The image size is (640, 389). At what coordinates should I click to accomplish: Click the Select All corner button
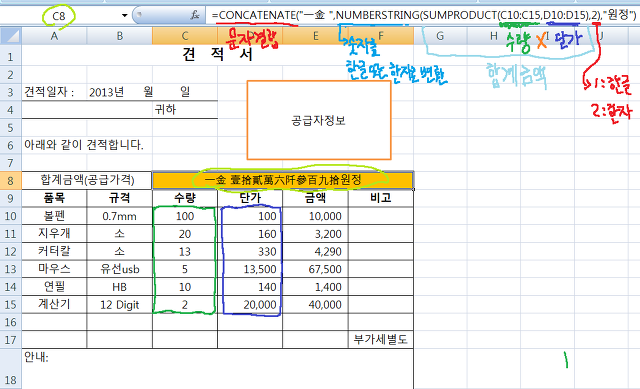[11, 36]
